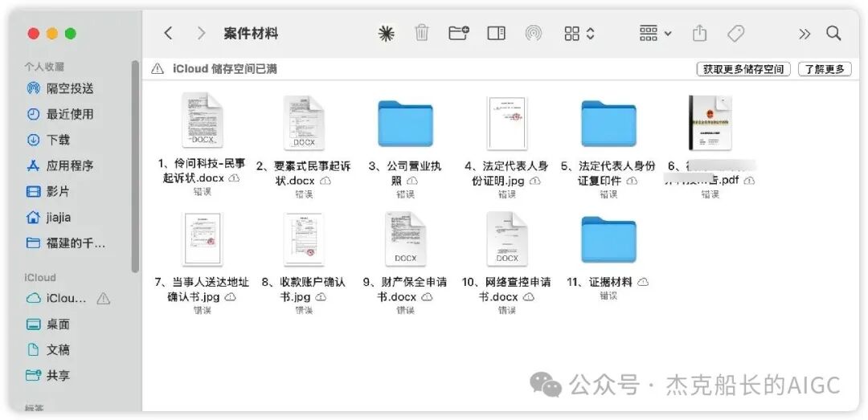Click the window title 案件材料
The width and height of the screenshot is (868, 420).
pyautogui.click(x=251, y=34)
